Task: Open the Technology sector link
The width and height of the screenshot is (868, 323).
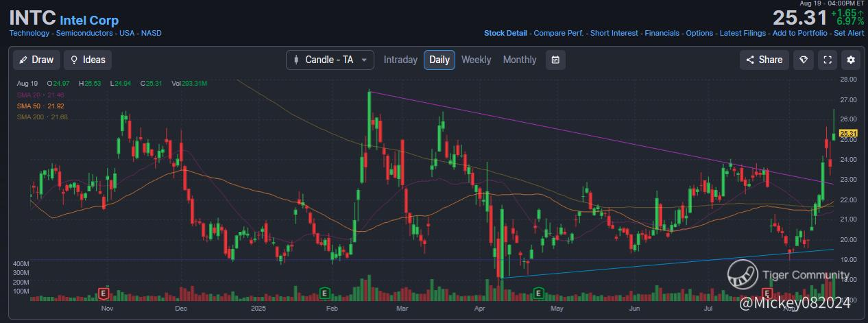Action: click(29, 33)
